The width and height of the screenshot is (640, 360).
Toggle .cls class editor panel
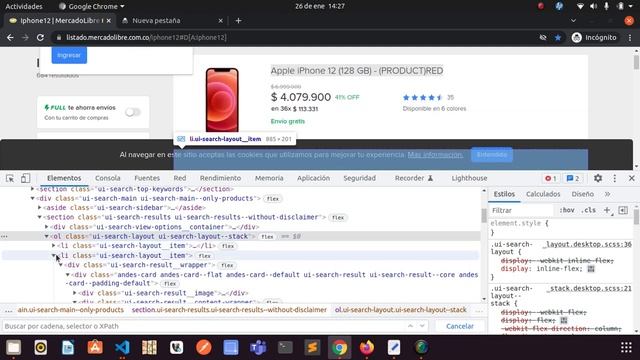[x=588, y=210]
